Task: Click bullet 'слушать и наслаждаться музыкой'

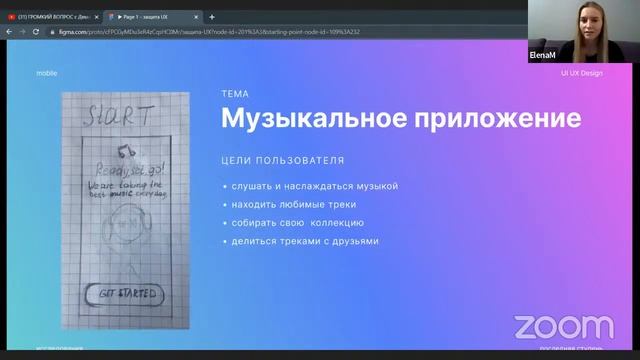Action: [315, 186]
